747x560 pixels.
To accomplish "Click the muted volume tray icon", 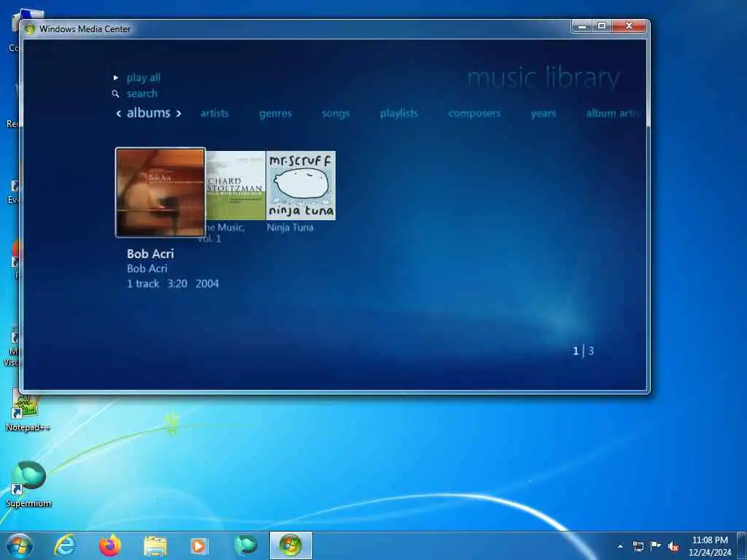I will coord(673,546).
